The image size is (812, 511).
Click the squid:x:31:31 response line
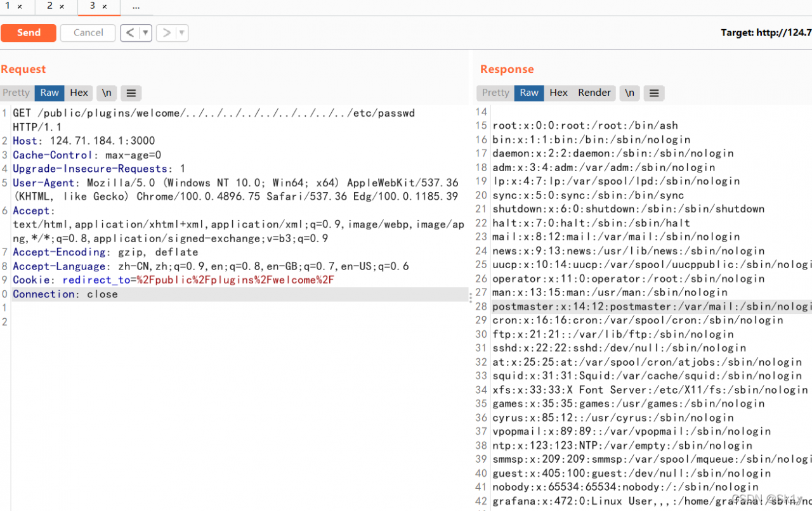pyautogui.click(x=647, y=376)
